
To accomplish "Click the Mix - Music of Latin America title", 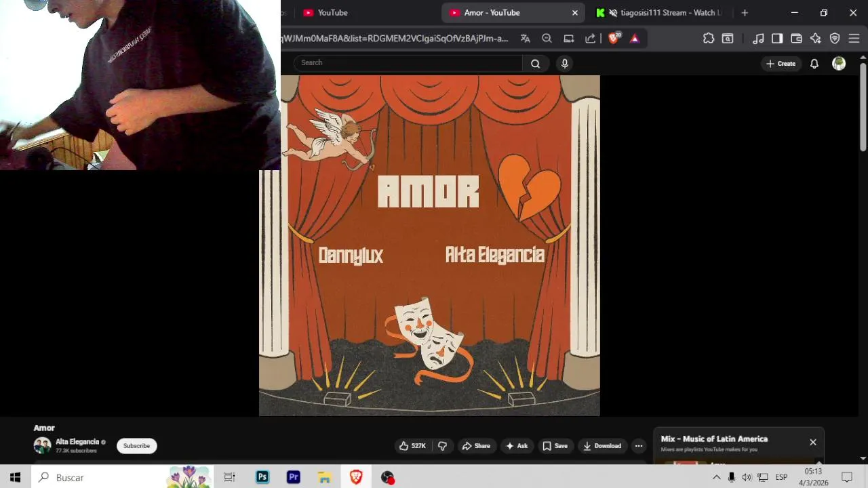I will 714,439.
